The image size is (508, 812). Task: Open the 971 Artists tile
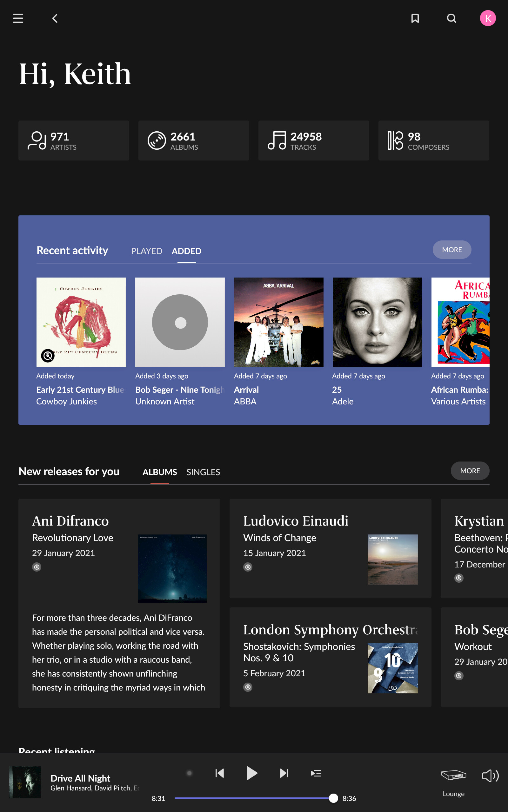(74, 140)
